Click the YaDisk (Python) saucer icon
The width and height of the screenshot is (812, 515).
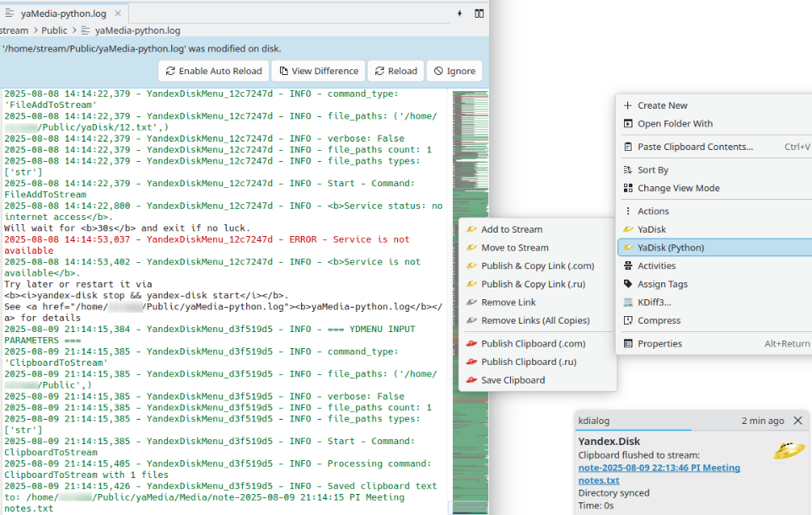pyautogui.click(x=627, y=248)
